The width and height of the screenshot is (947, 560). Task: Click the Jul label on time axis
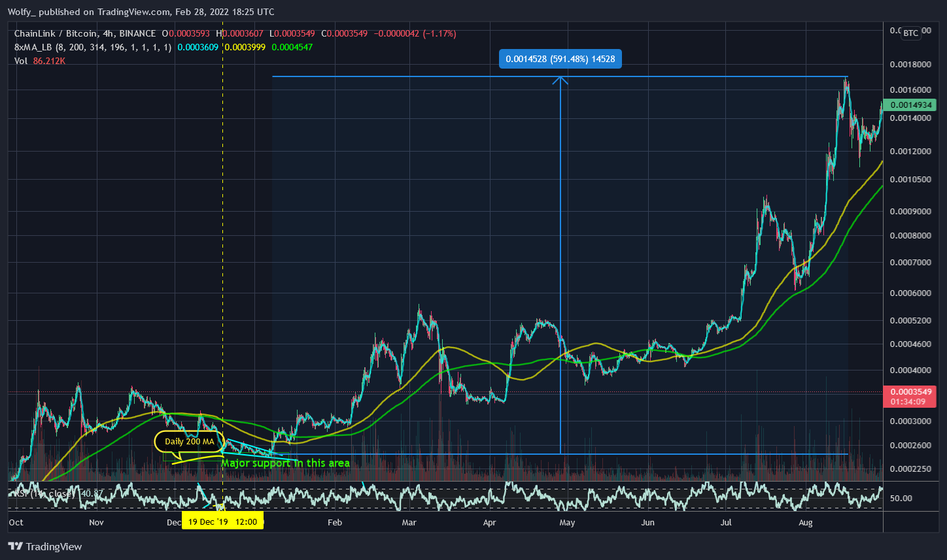point(726,522)
